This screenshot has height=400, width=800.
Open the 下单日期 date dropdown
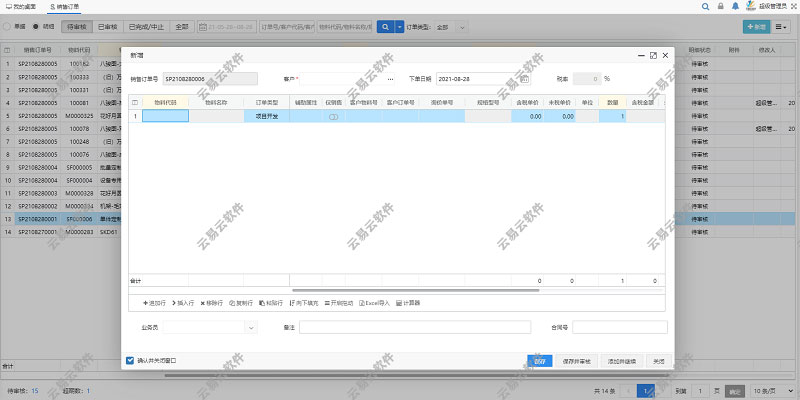click(493, 78)
